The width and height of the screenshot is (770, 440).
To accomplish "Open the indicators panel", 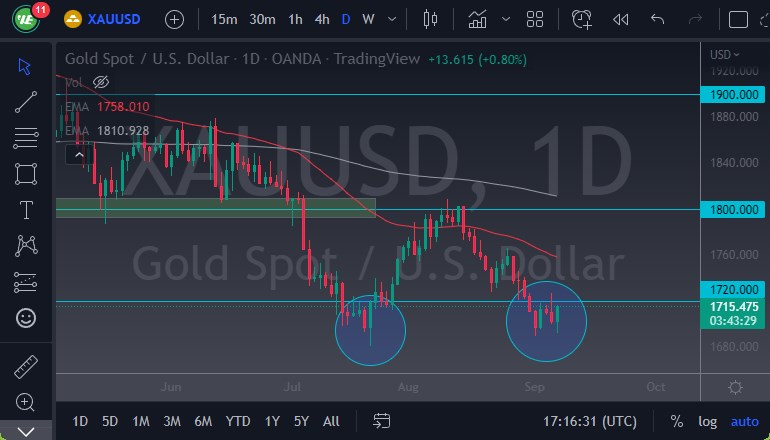I will pos(478,19).
